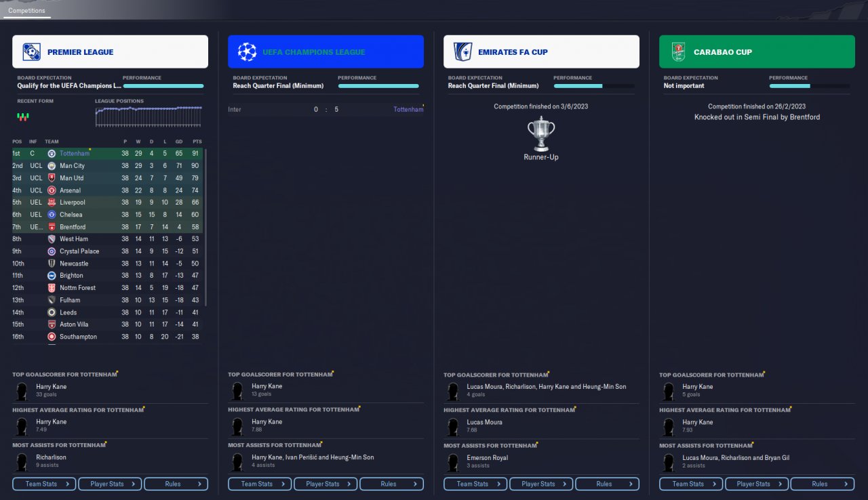The width and height of the screenshot is (868, 500).
Task: Open the Competitions tab
Action: [27, 11]
